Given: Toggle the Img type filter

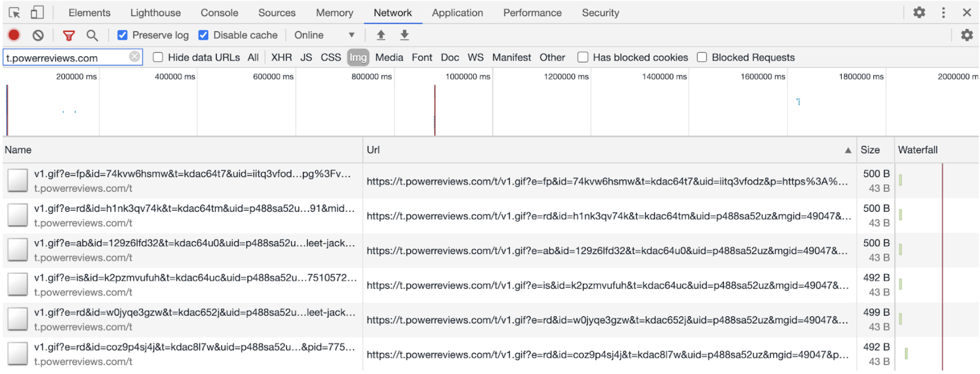Looking at the screenshot, I should (x=358, y=57).
